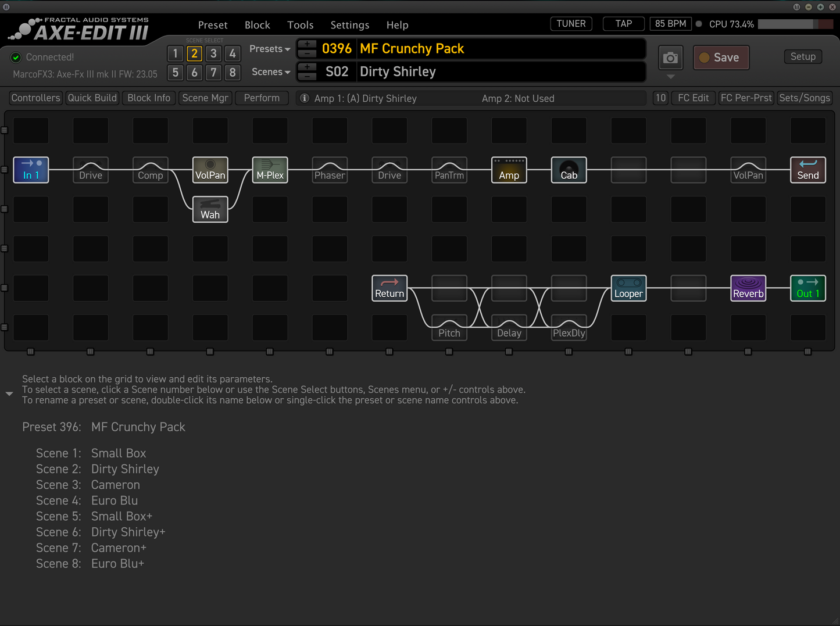Screen dimensions: 840x626
Task: Engage the Tuner
Action: 570,23
